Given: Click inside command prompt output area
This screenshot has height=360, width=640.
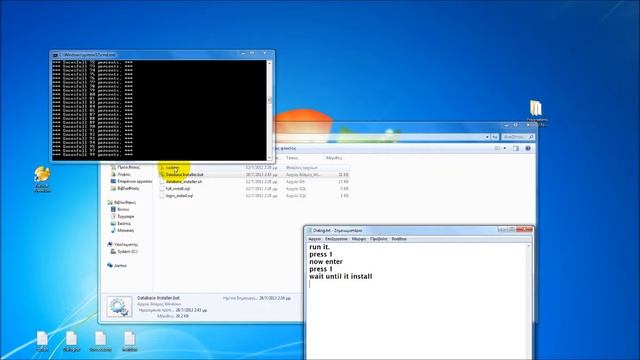Looking at the screenshot, I should coord(159,110).
